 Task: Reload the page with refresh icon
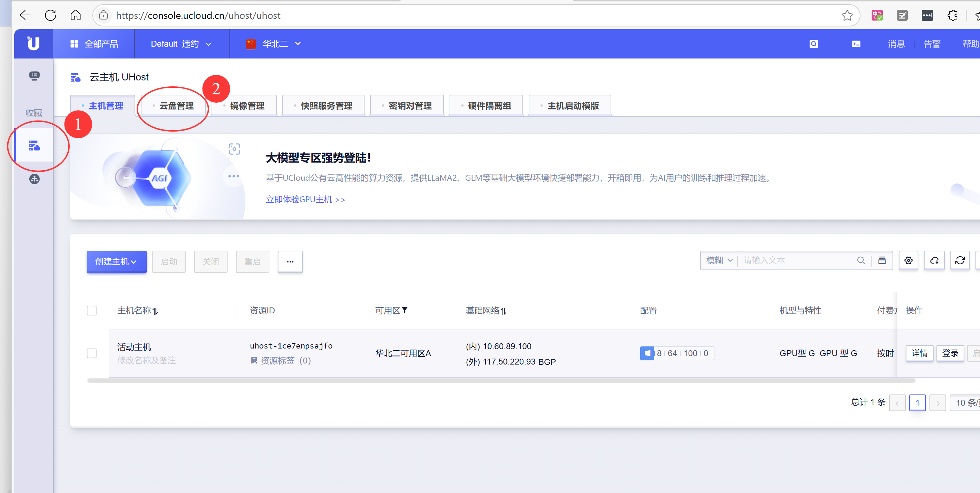pos(51,15)
